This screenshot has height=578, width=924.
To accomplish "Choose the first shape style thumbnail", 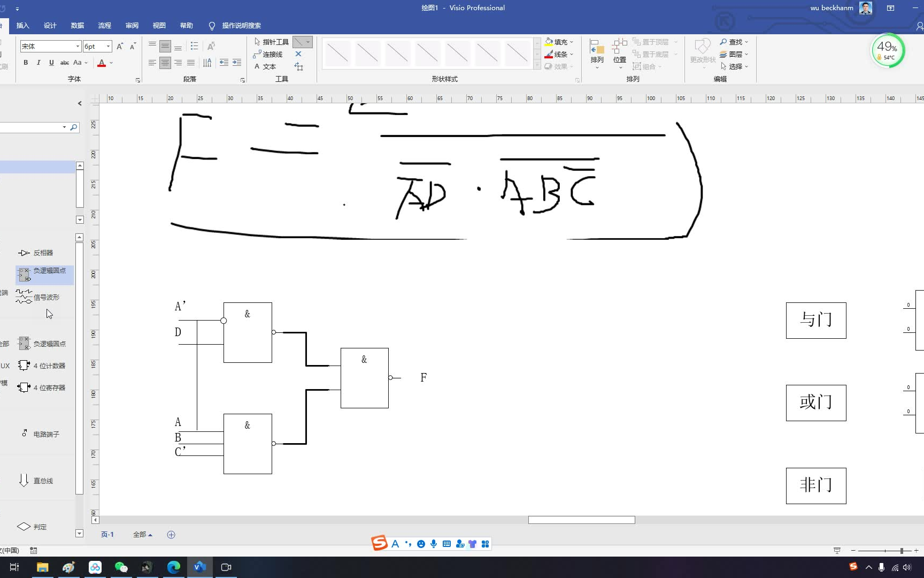I will 338,54.
